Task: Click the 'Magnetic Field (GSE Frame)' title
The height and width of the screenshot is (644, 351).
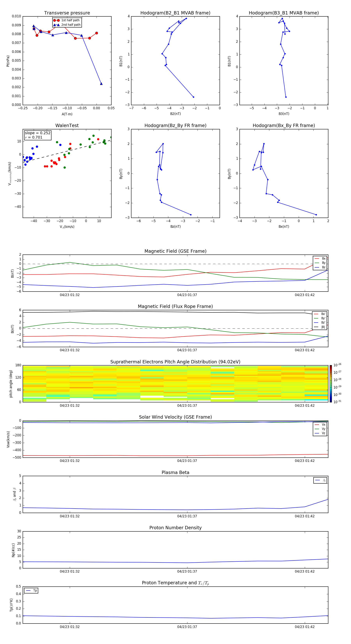Action: tap(175, 251)
